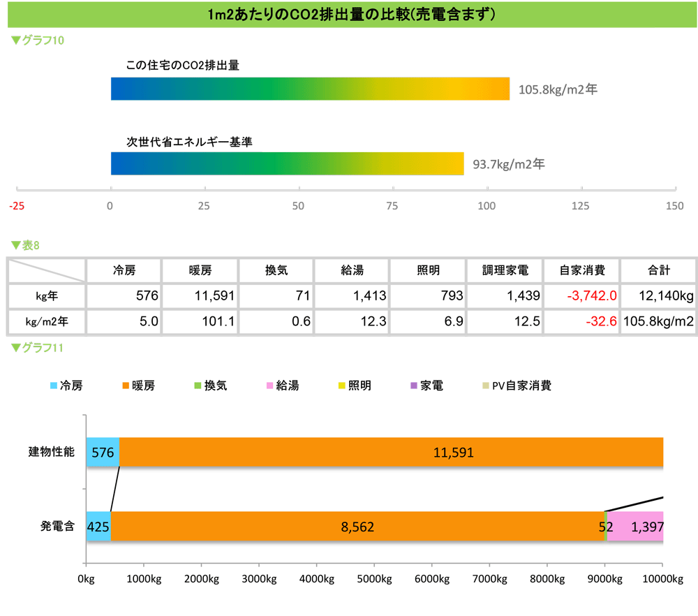The image size is (698, 616).
Task: Click the total cell 105.8kg/m2
Action: (x=658, y=321)
